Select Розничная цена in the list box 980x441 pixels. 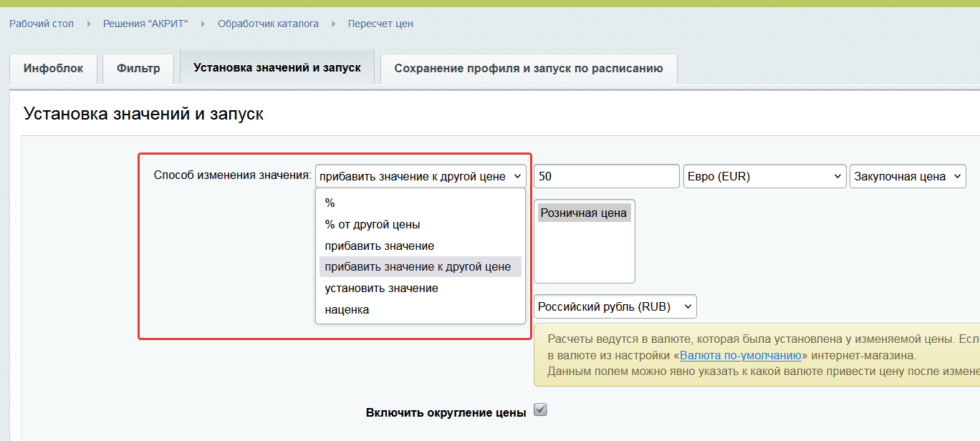click(x=584, y=213)
